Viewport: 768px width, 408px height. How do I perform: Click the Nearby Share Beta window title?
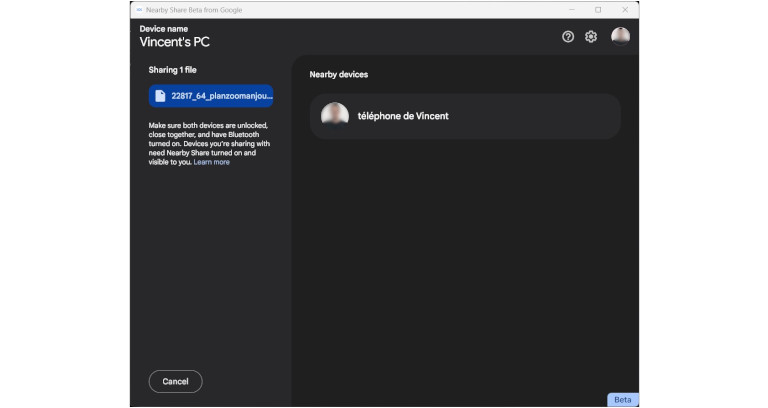tap(194, 10)
